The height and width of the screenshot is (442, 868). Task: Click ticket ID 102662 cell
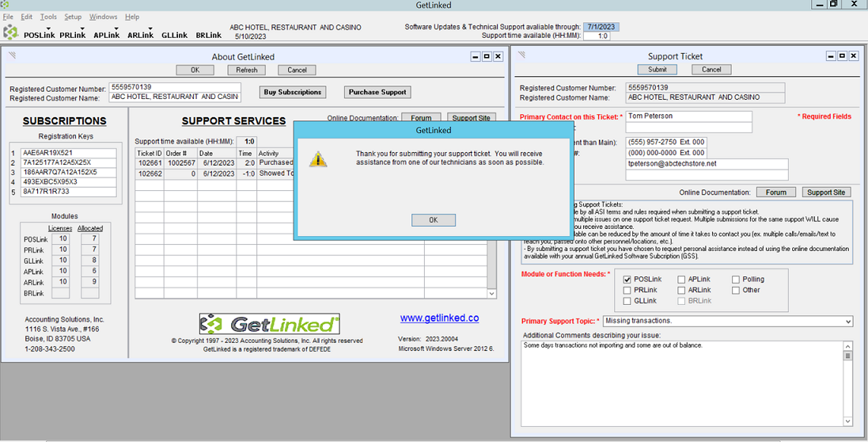click(150, 173)
